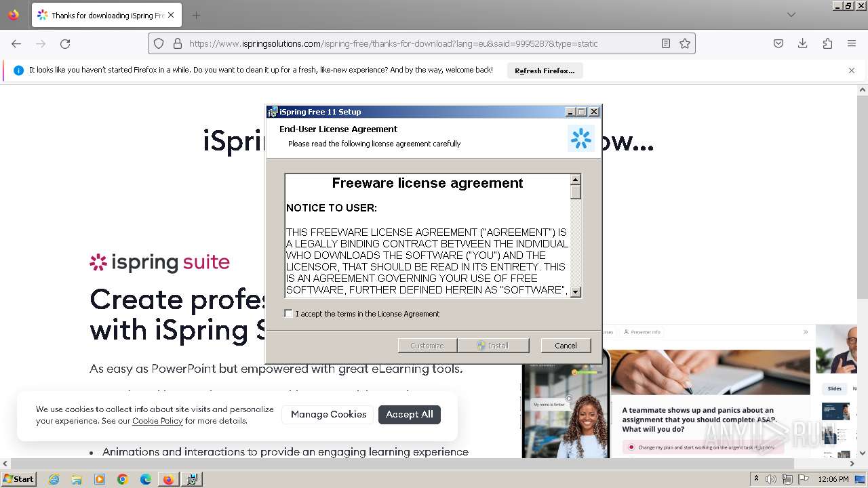
Task: Launch Microsoft Edge from taskbar
Action: point(146,479)
